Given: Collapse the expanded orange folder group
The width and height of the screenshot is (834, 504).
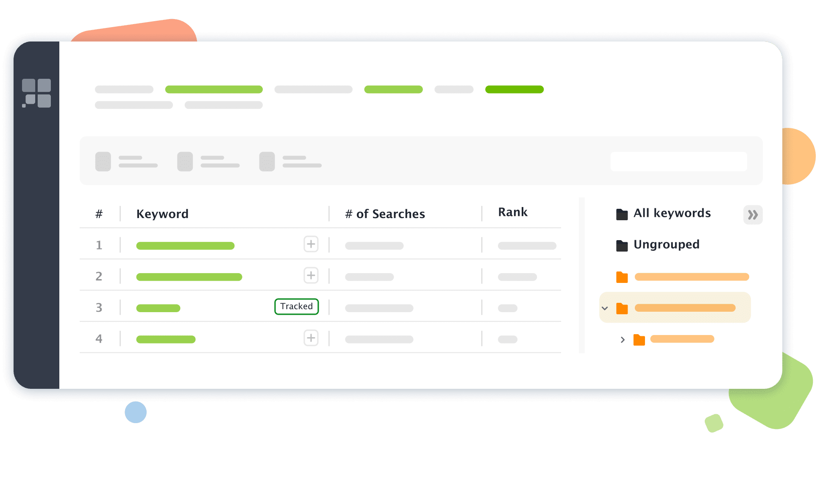Looking at the screenshot, I should [603, 307].
